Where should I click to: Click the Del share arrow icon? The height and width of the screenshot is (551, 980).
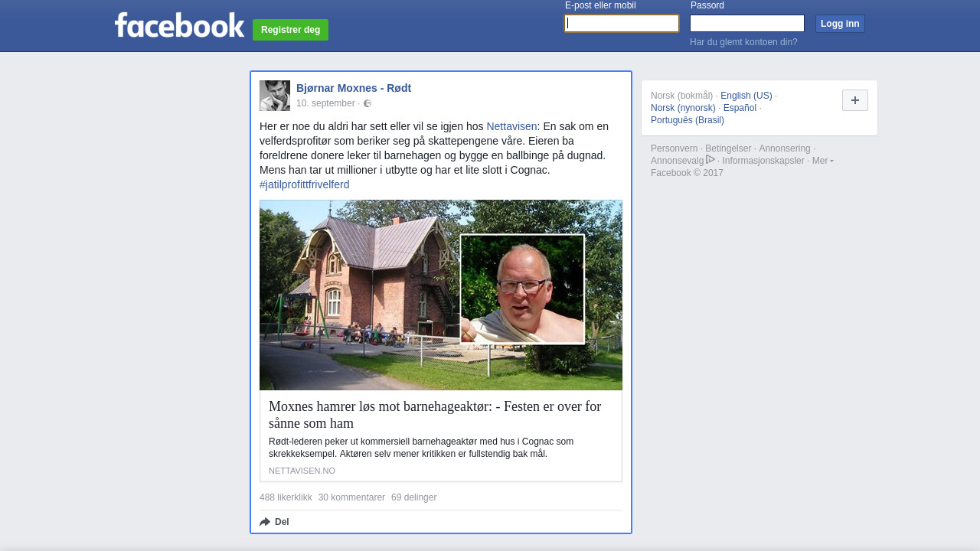tap(265, 522)
